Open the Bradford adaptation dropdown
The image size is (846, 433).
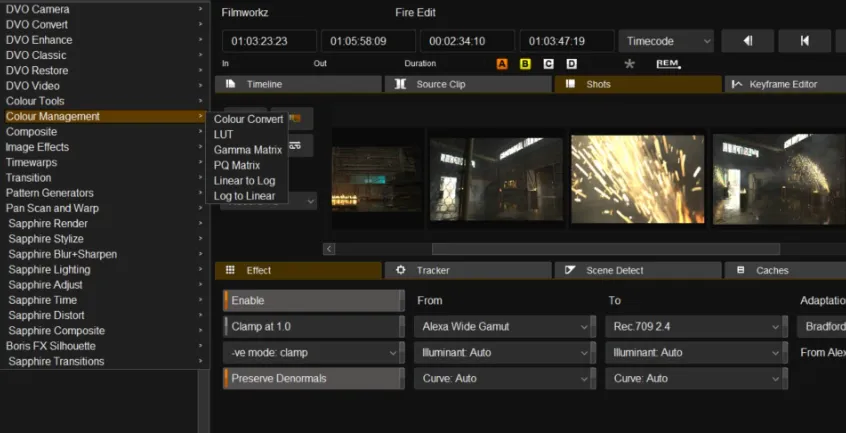[x=821, y=326]
